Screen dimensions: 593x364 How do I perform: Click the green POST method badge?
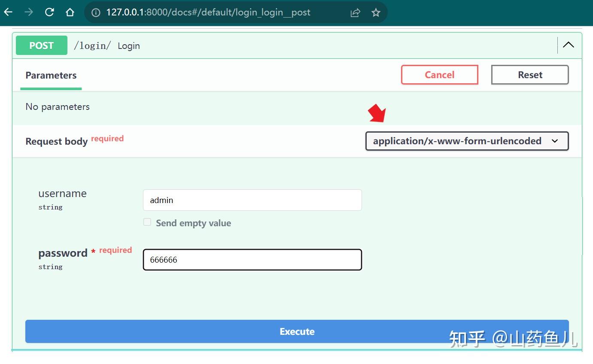pyautogui.click(x=41, y=45)
